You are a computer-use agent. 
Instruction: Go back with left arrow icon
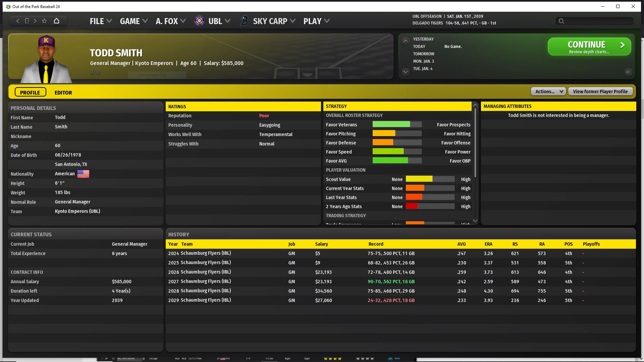pyautogui.click(x=18, y=21)
